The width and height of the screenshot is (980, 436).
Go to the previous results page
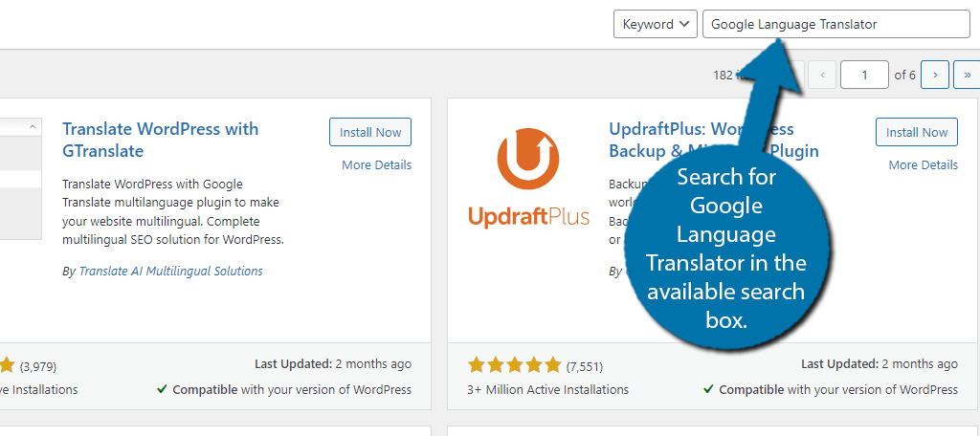pos(822,75)
